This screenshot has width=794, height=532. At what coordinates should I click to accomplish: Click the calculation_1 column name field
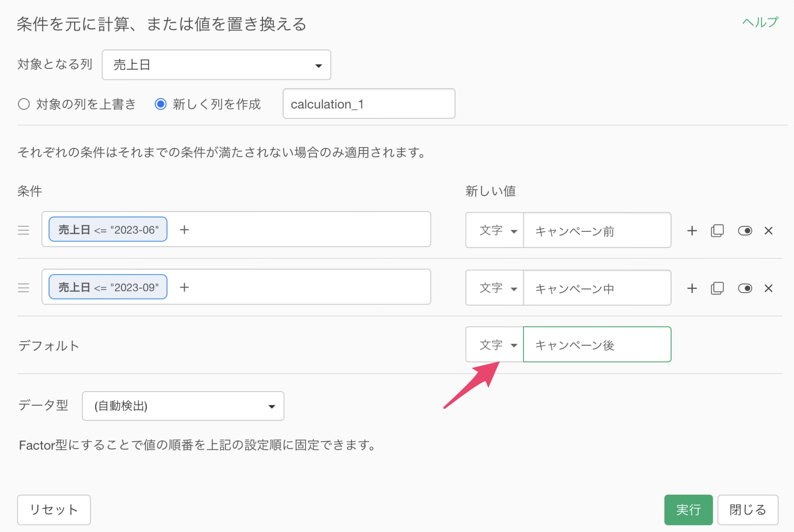tap(369, 104)
